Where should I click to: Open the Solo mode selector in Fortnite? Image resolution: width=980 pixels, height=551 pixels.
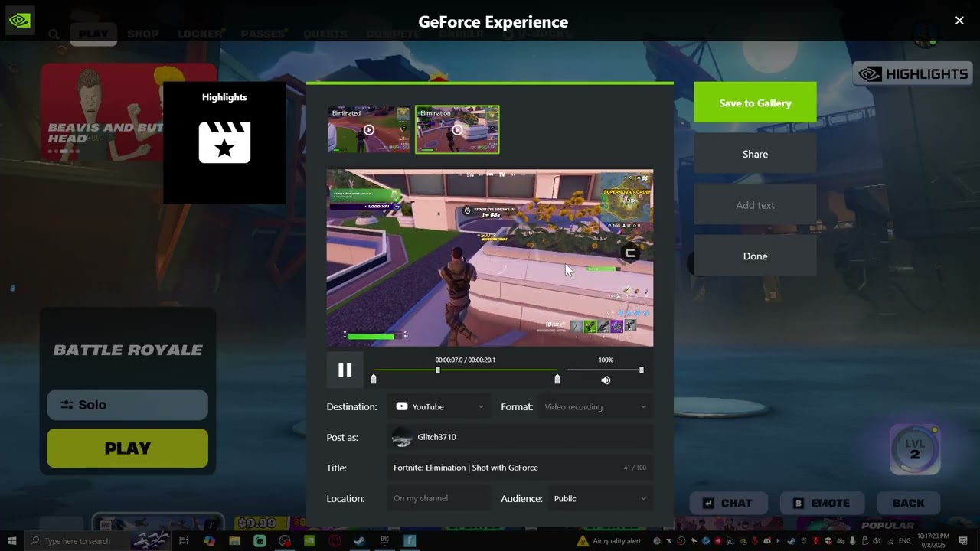point(127,405)
